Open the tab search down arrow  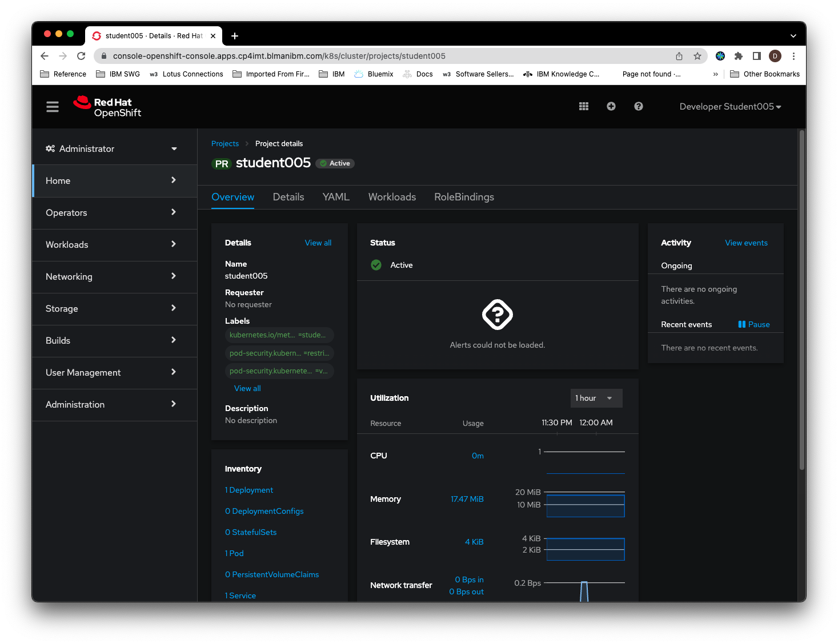793,36
